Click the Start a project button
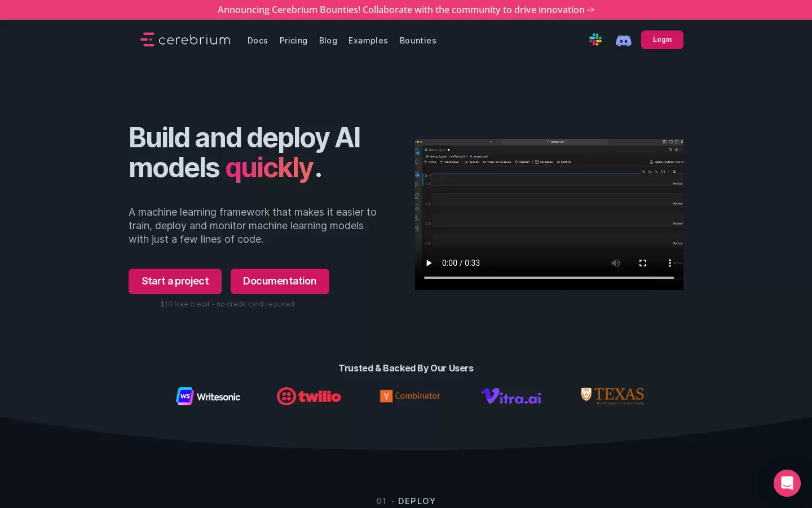 (175, 281)
